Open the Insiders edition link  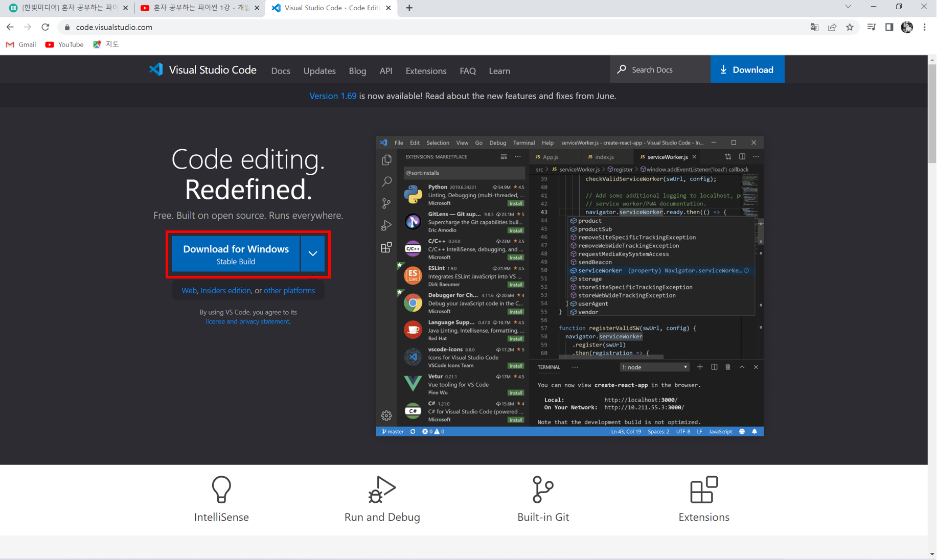225,291
